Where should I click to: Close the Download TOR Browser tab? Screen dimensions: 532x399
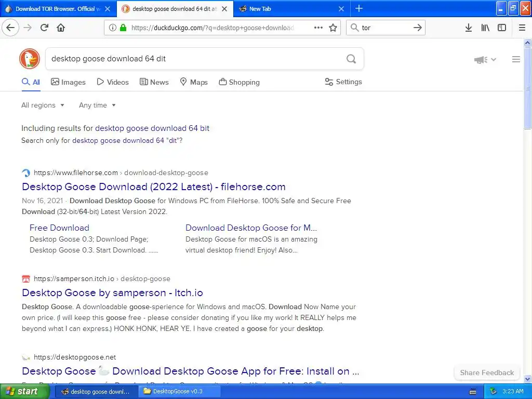108,9
